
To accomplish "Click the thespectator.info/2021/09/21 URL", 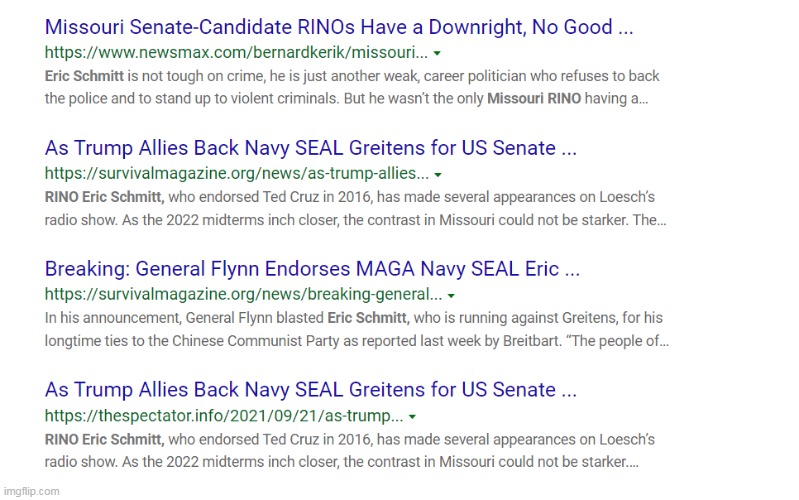I will click(x=223, y=415).
